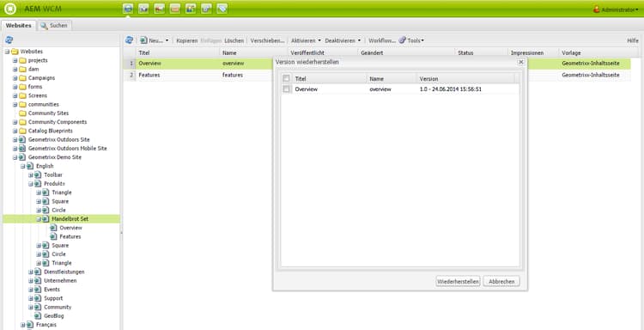Click the Features page icon in tree
The width and height of the screenshot is (644, 330).
point(53,236)
